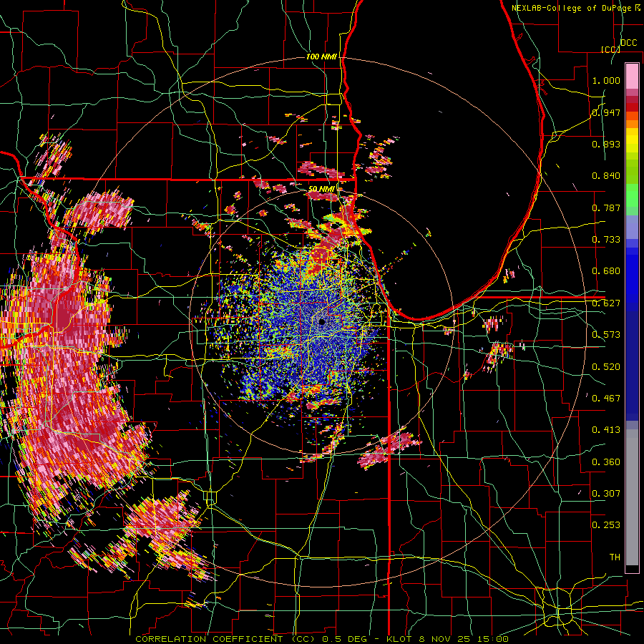This screenshot has height=644, width=644.
Task: Select the 0.840 scale value
Action: [606, 176]
